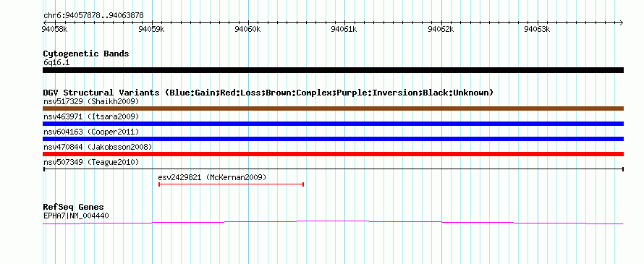Select the black 6q16.1 cytogenetic band bar
Image resolution: width=644 pixels, height=264 pixels.
[x=333, y=70]
